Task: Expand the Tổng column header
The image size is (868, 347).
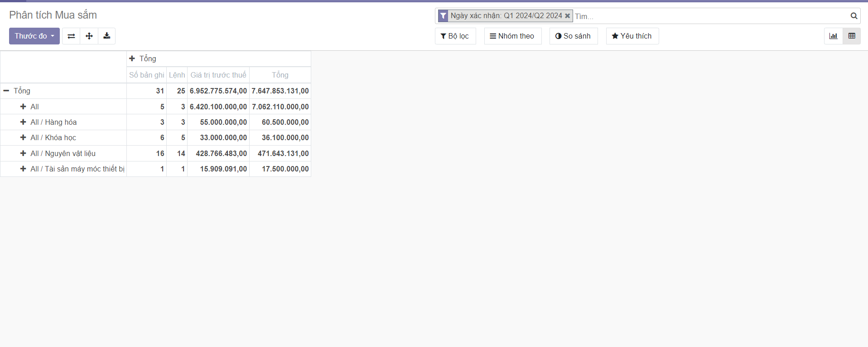Action: [x=143, y=59]
